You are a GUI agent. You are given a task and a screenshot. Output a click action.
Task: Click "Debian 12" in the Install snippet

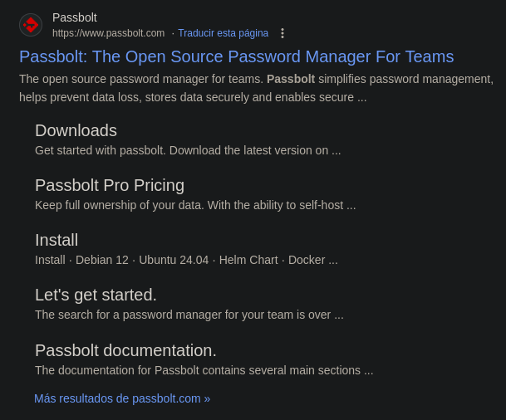click(x=102, y=260)
